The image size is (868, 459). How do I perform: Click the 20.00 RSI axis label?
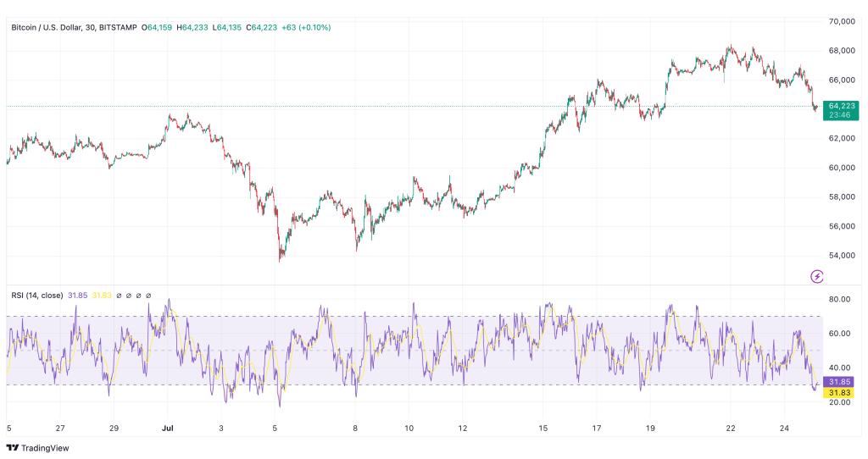pyautogui.click(x=840, y=402)
